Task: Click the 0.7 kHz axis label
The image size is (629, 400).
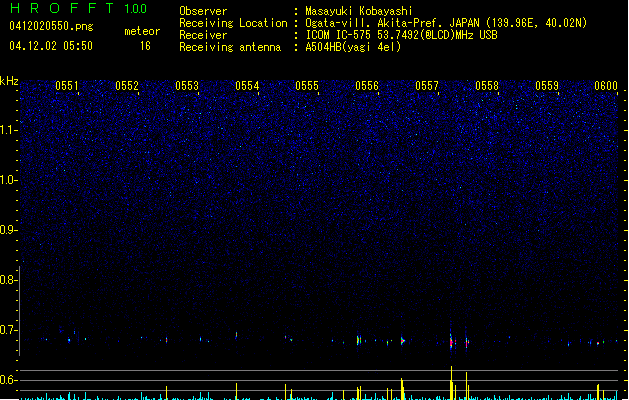Action: pyautogui.click(x=9, y=330)
